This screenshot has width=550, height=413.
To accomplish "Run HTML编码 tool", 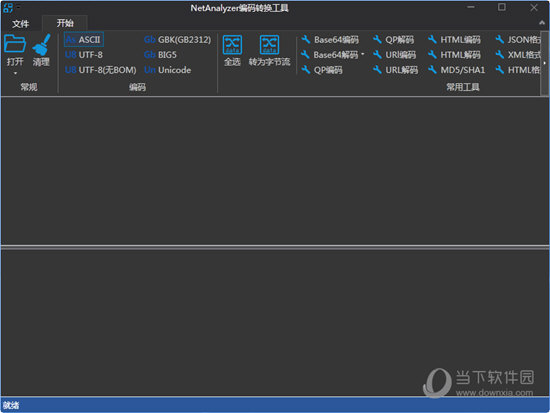I will point(454,40).
